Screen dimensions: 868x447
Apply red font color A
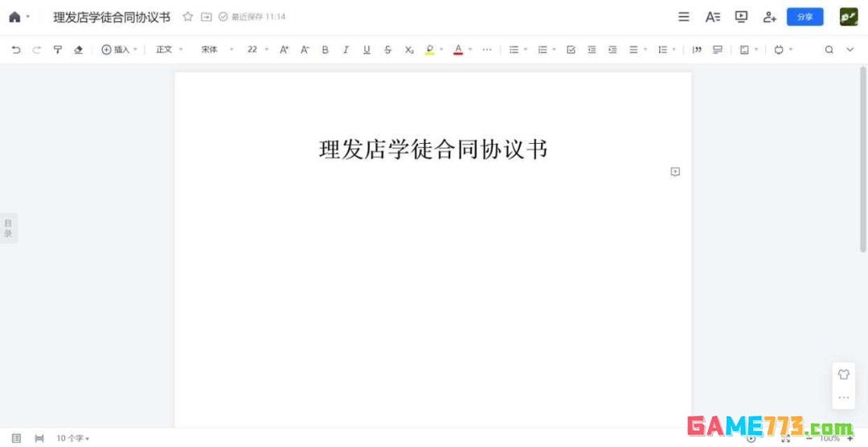click(x=458, y=50)
